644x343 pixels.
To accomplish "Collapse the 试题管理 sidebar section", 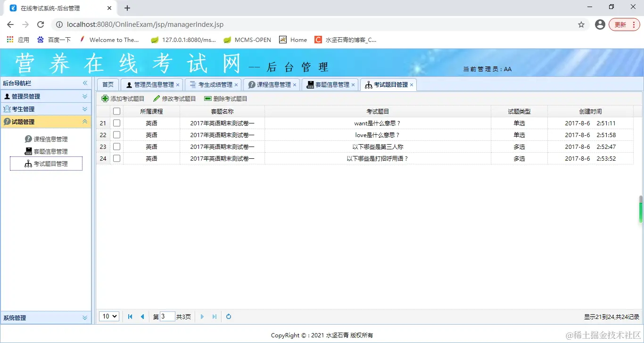I will [85, 121].
